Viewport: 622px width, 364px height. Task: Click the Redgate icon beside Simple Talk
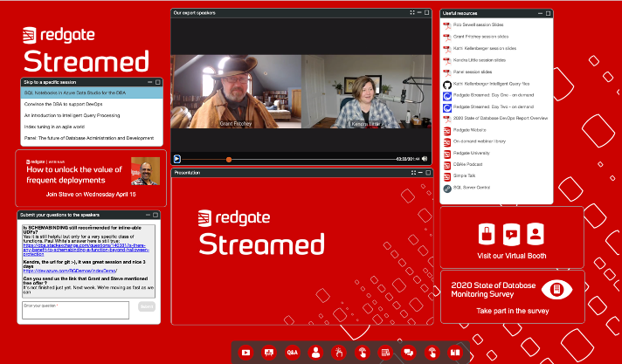point(447,177)
